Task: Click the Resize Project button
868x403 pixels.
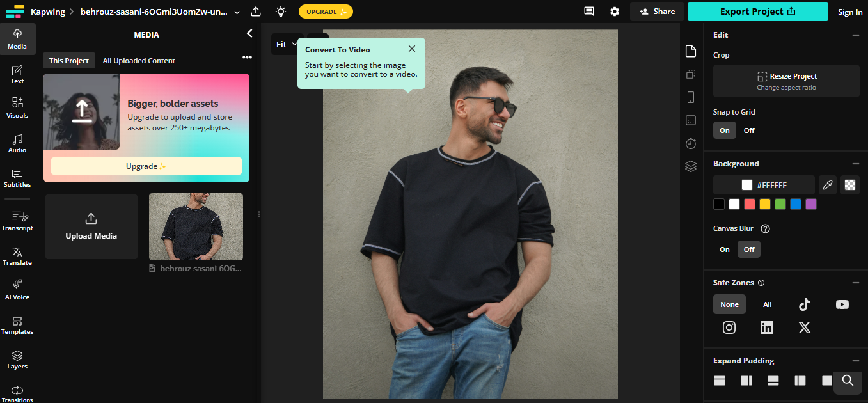Action: tap(786, 81)
